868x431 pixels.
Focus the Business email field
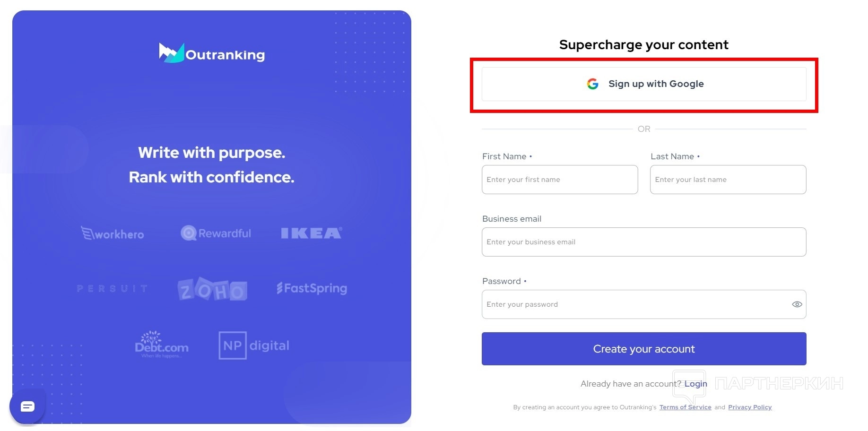pyautogui.click(x=644, y=242)
